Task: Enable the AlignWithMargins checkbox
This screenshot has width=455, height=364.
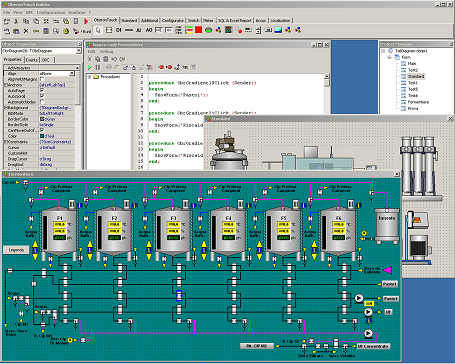Action: tap(42, 79)
